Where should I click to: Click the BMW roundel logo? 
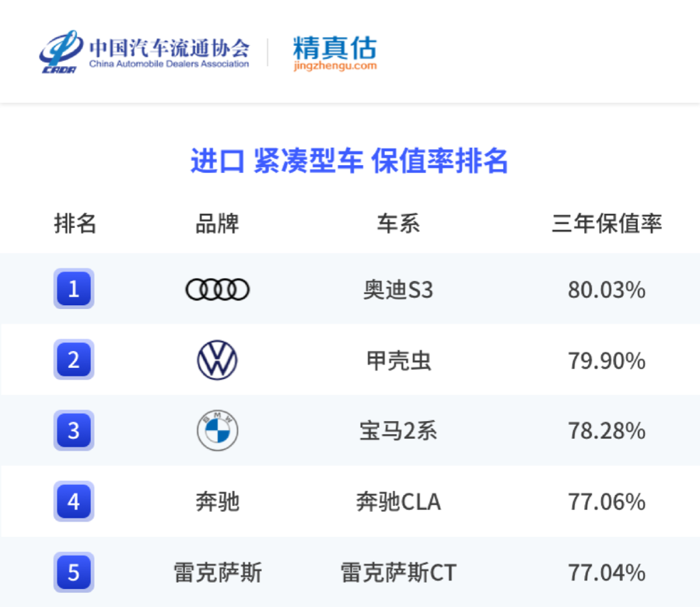[x=217, y=431]
